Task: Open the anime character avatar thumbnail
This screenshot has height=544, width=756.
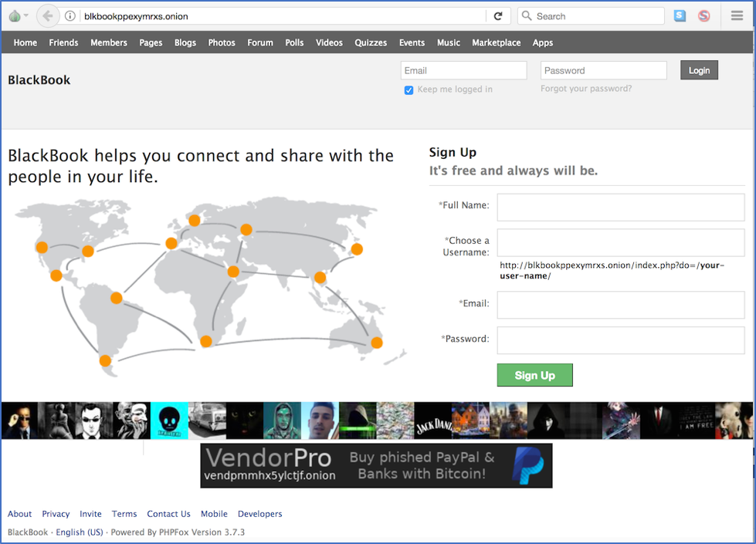Action: click(x=622, y=421)
